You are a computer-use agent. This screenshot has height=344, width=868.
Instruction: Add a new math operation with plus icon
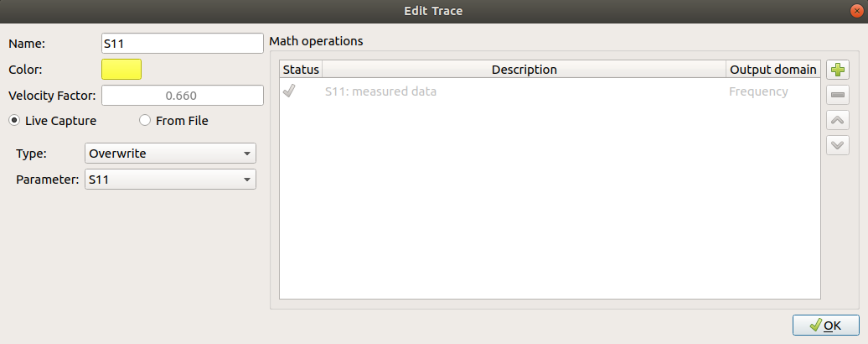[x=838, y=70]
